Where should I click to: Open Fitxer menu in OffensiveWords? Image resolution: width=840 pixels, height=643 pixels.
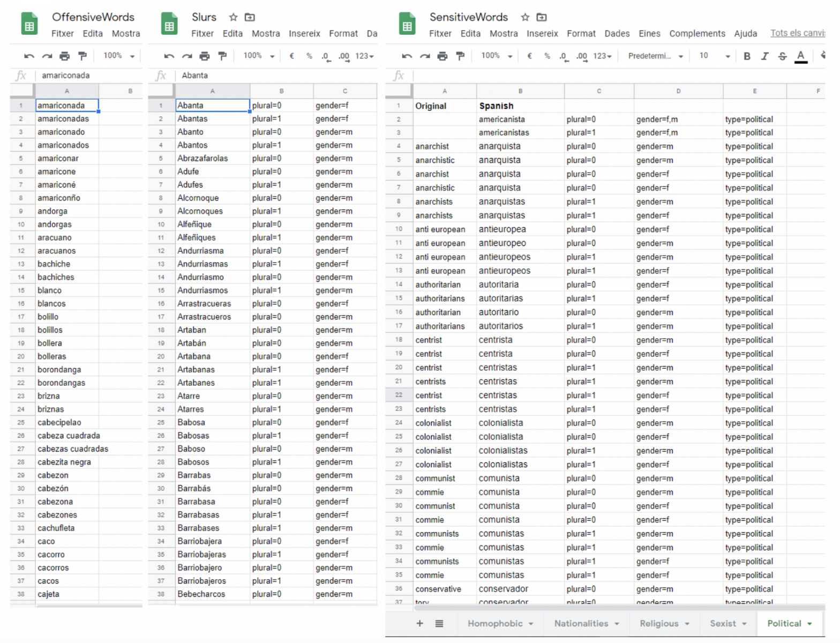point(63,33)
